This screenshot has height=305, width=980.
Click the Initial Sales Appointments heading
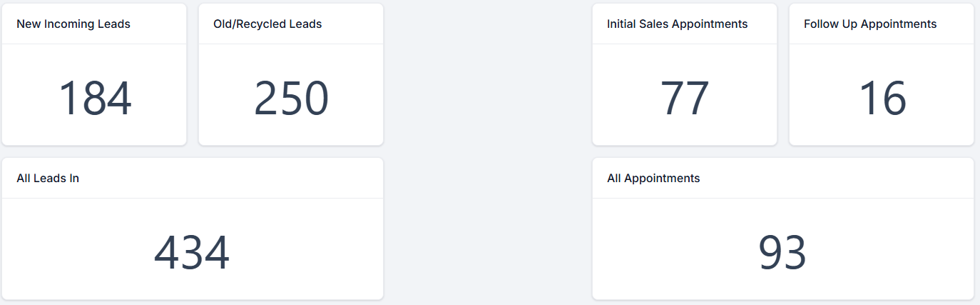(x=677, y=24)
